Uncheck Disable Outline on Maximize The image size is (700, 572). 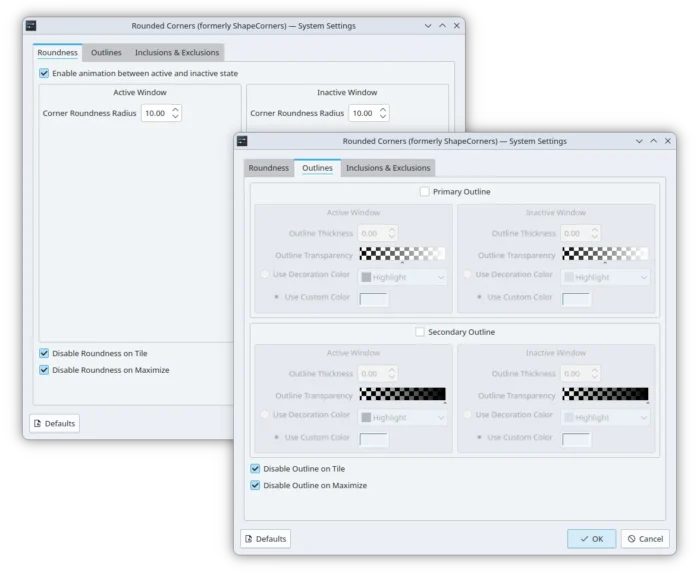coord(255,485)
